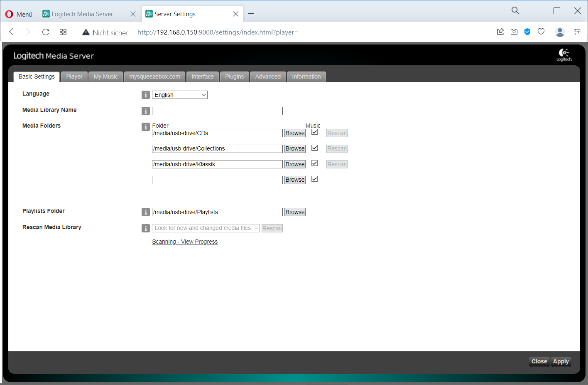The image size is (588, 385).
Task: Click the empty media folder path field
Action: (217, 180)
